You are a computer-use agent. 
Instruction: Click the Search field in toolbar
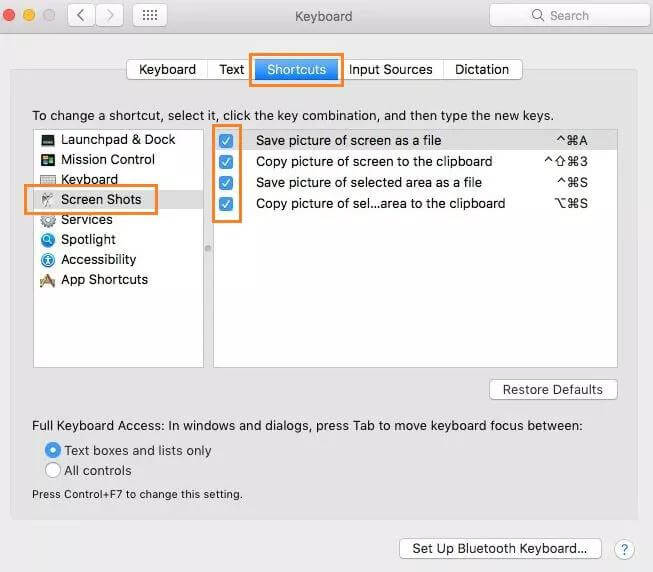click(568, 16)
